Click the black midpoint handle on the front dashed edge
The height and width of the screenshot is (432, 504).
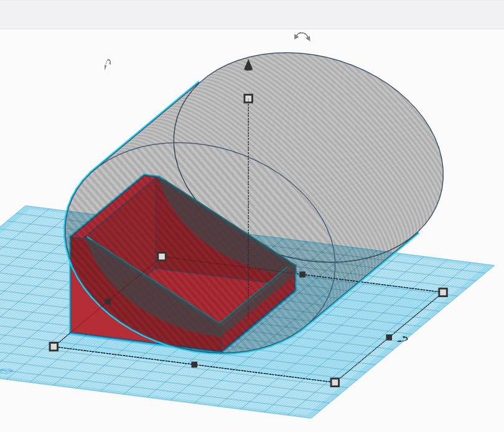coord(194,364)
